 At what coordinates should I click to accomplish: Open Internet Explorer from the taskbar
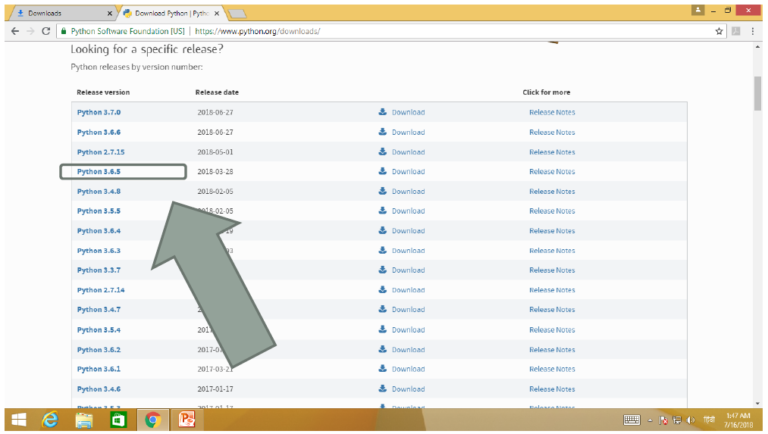point(50,420)
